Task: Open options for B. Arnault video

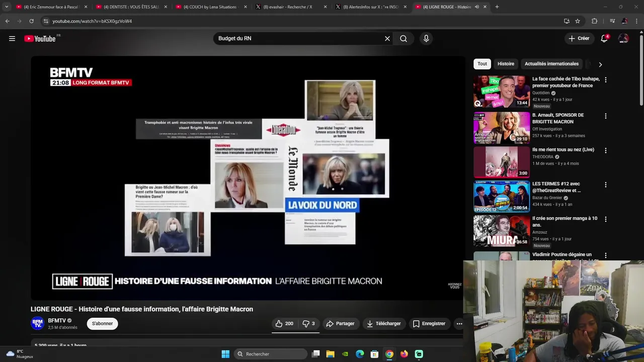Action: click(605, 116)
